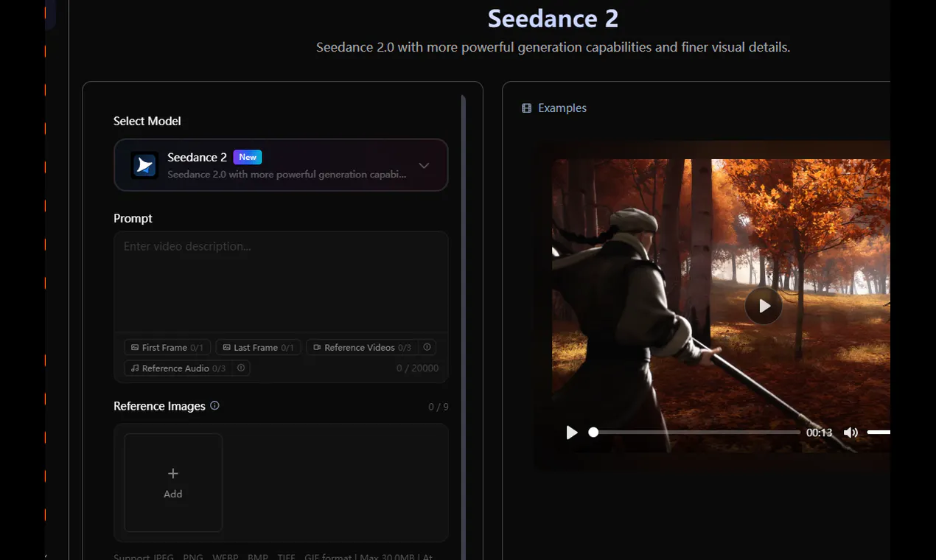Add a First Frame image
This screenshot has height=560, width=936.
coord(167,347)
